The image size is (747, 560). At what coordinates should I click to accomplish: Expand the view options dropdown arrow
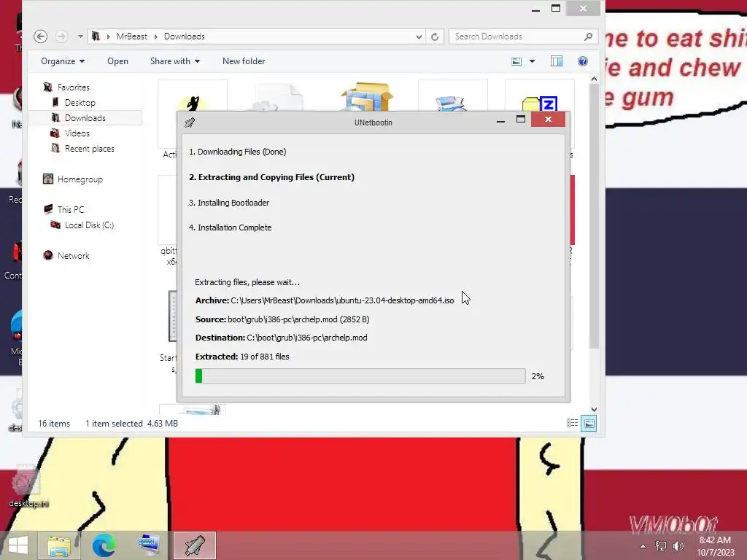[532, 61]
